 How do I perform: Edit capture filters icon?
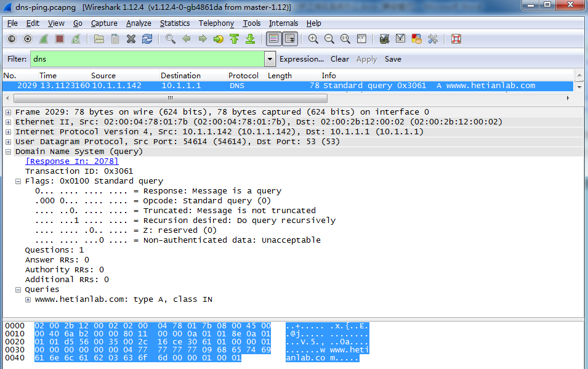pos(384,39)
